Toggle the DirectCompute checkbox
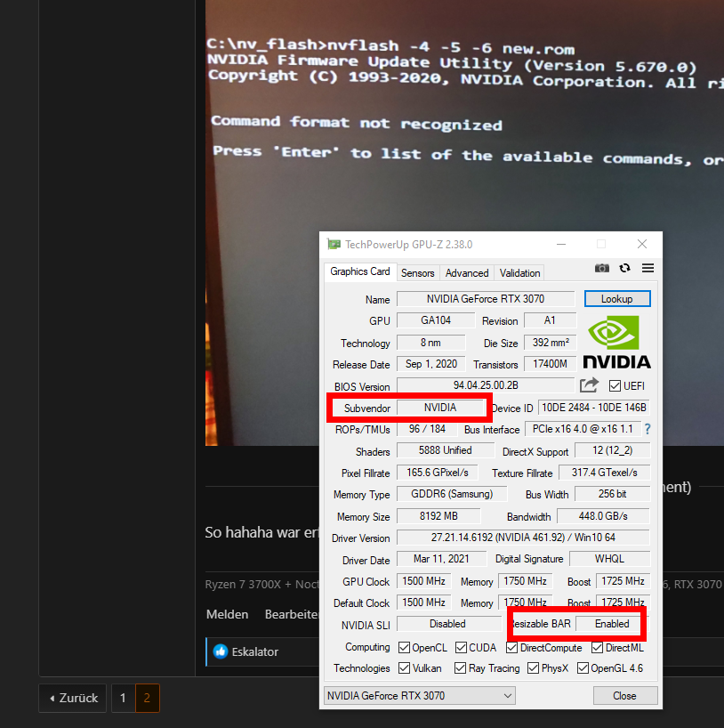 (x=512, y=647)
